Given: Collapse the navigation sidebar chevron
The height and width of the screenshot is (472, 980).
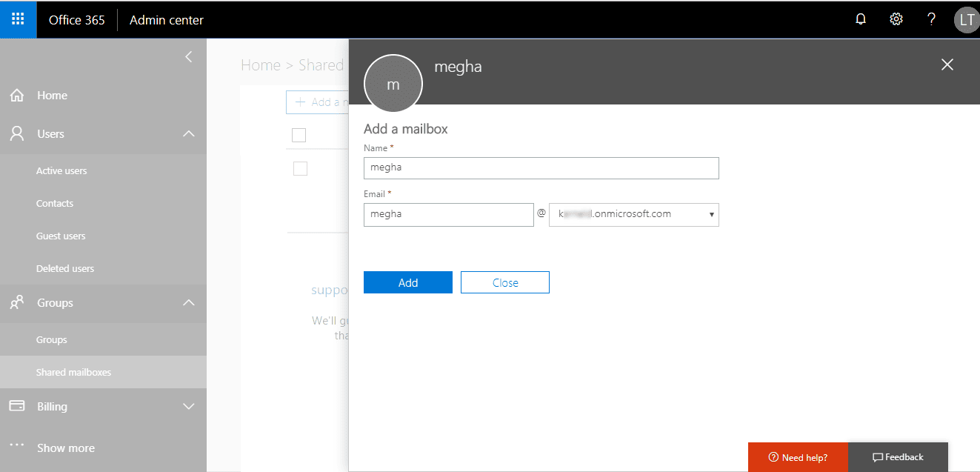Looking at the screenshot, I should pyautogui.click(x=189, y=56).
